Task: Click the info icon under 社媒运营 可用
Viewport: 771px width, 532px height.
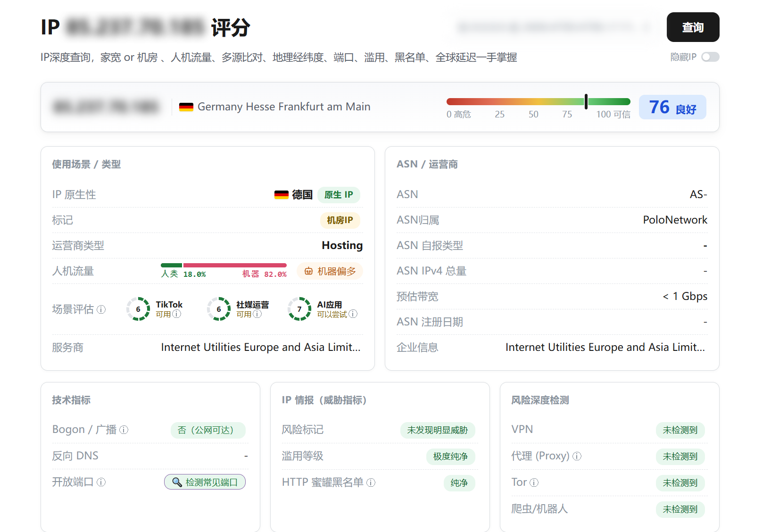Action: pos(257,314)
